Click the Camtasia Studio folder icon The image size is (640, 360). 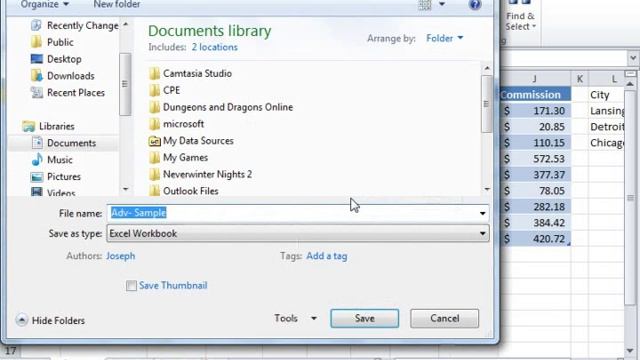point(154,73)
